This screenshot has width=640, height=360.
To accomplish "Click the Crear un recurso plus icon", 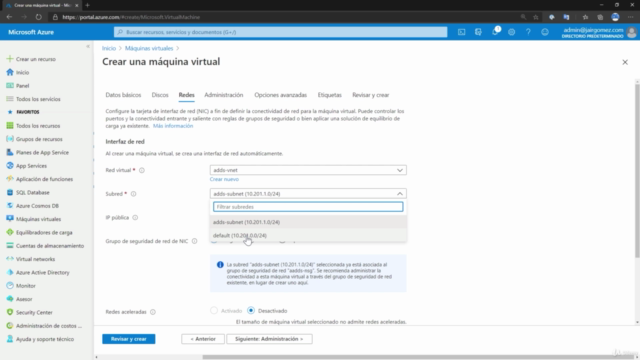I will 10,59.
